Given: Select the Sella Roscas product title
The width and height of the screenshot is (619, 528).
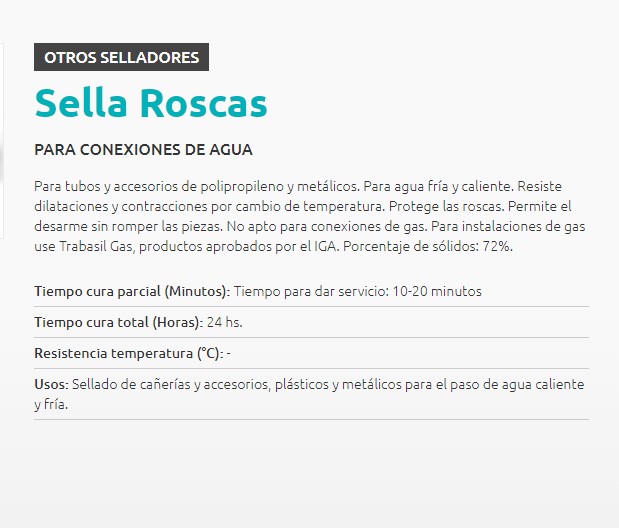Looking at the screenshot, I should [x=151, y=103].
